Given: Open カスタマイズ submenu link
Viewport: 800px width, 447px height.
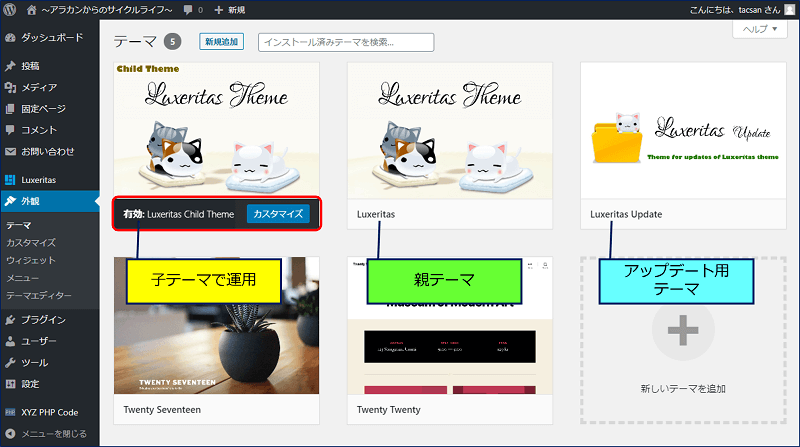Looking at the screenshot, I should click(31, 243).
